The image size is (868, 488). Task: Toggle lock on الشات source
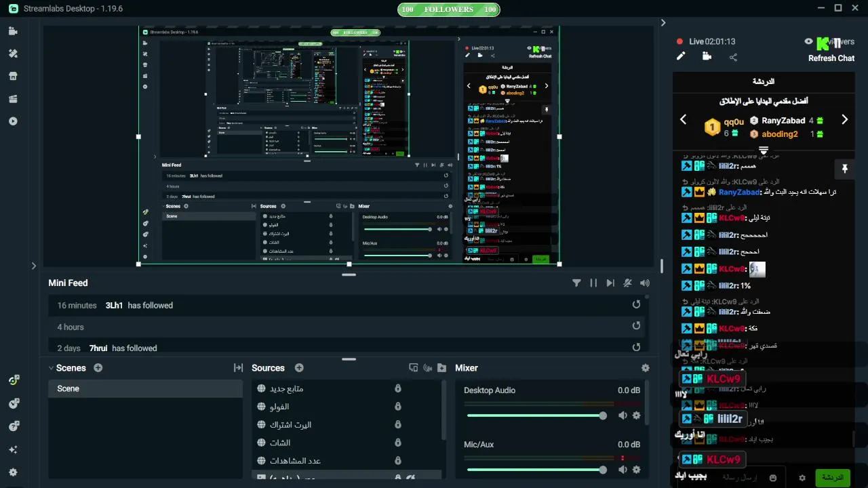point(398,443)
